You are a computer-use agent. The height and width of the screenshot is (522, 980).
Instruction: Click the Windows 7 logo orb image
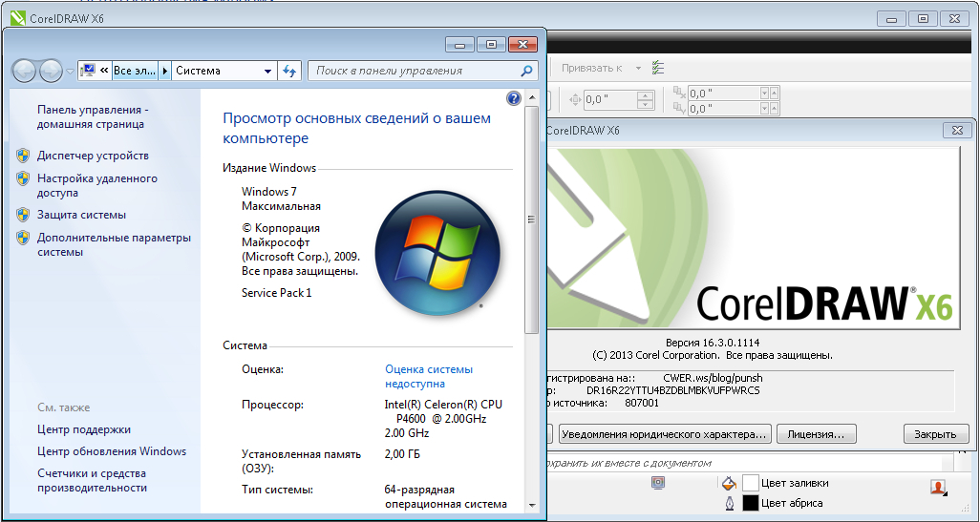point(437,252)
